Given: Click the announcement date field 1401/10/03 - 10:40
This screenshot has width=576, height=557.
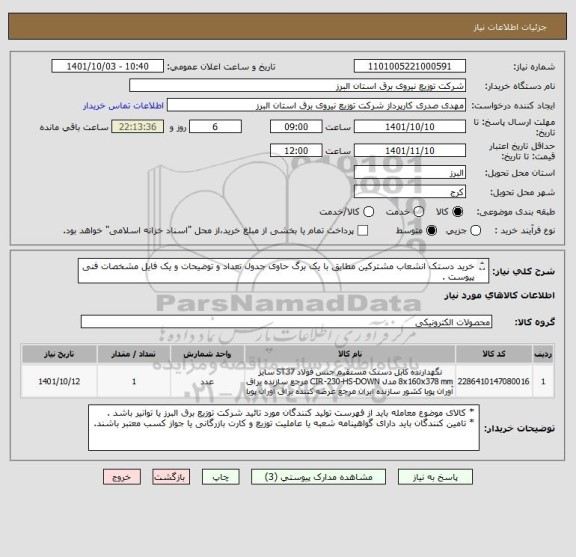Looking at the screenshot, I should pos(108,67).
